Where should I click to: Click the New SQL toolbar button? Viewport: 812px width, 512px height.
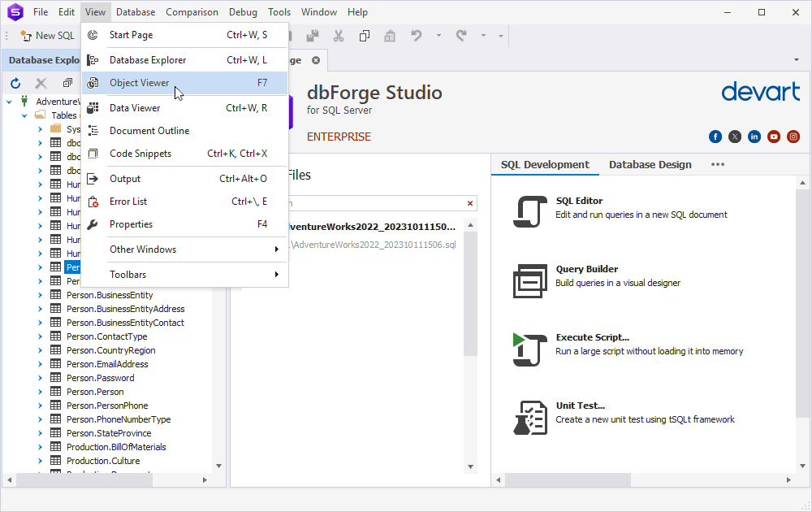click(x=48, y=36)
